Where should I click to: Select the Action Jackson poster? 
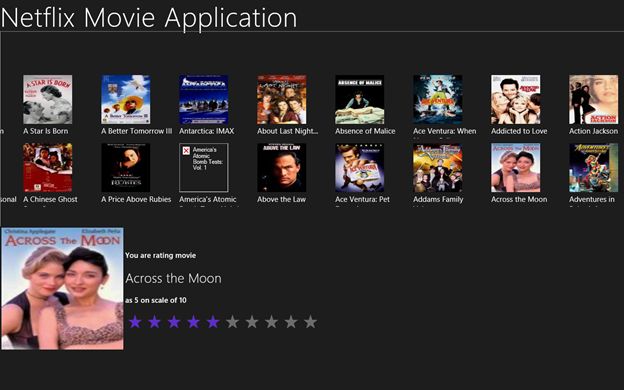click(593, 99)
